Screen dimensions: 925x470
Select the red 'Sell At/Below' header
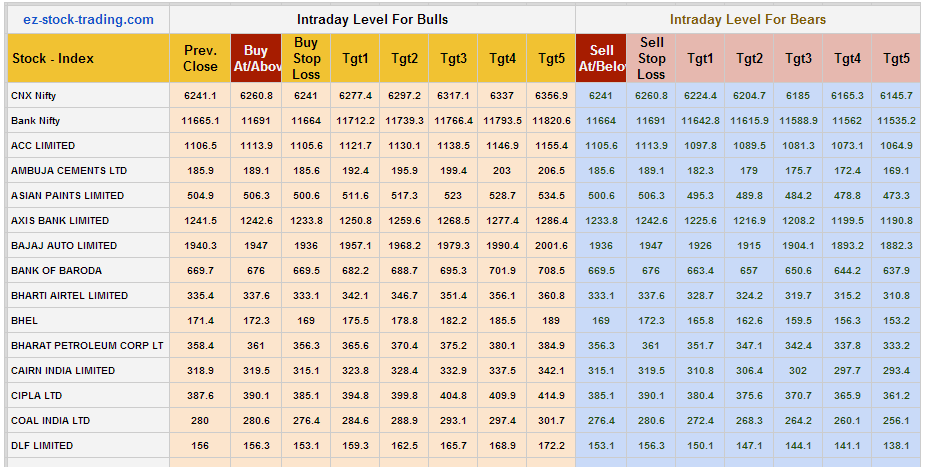click(x=601, y=58)
